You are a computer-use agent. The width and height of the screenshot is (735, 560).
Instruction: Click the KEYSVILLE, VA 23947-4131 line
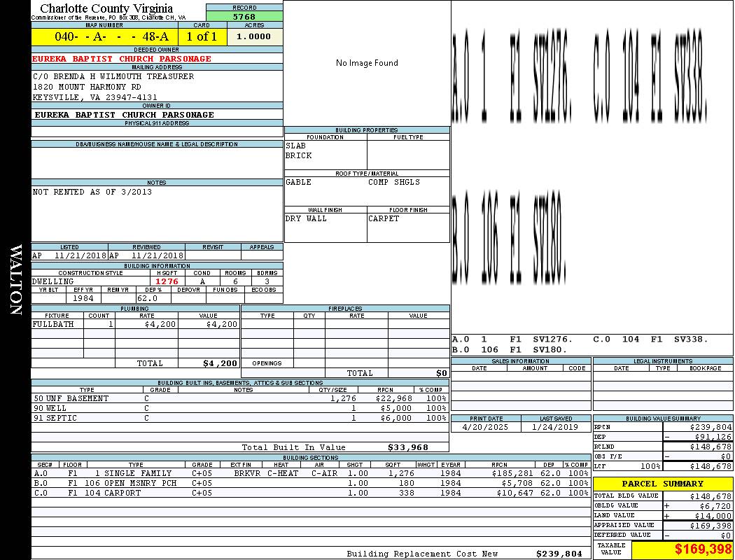tap(94, 97)
